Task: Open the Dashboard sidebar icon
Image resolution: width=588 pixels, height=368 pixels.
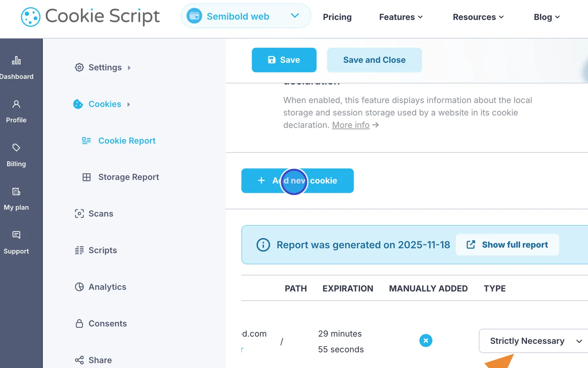Action: [x=16, y=61]
